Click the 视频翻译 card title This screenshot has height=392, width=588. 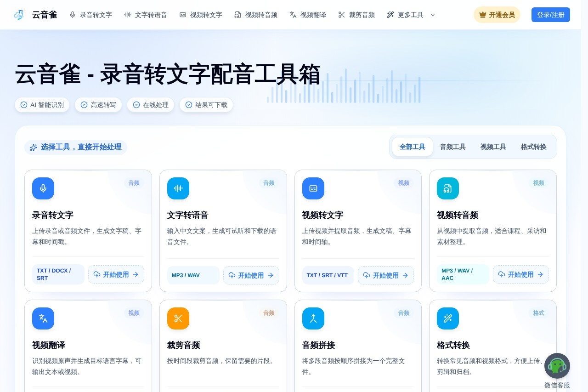click(49, 345)
